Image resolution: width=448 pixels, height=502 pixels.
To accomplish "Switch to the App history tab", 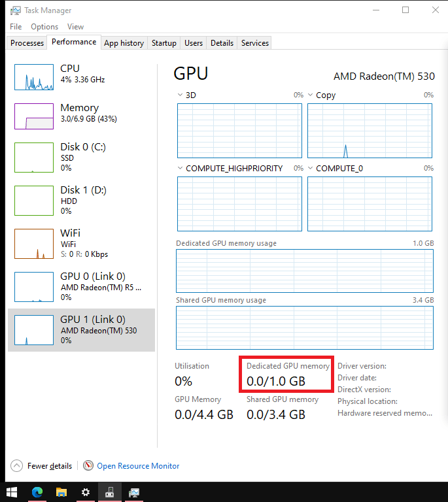I will point(124,43).
